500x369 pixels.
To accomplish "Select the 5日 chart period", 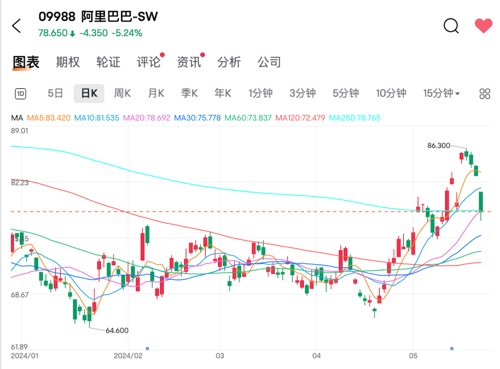I will click(x=55, y=93).
